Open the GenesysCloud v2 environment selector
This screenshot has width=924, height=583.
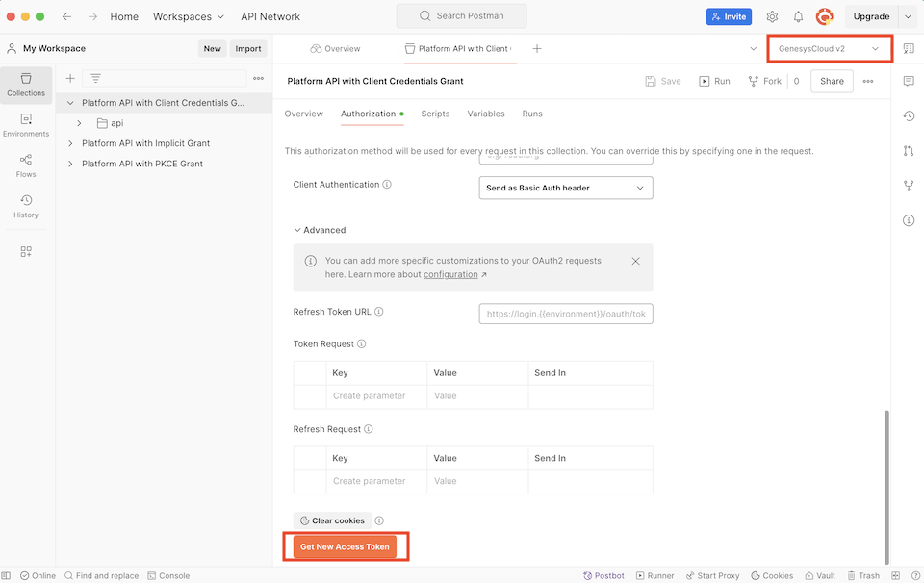828,47
